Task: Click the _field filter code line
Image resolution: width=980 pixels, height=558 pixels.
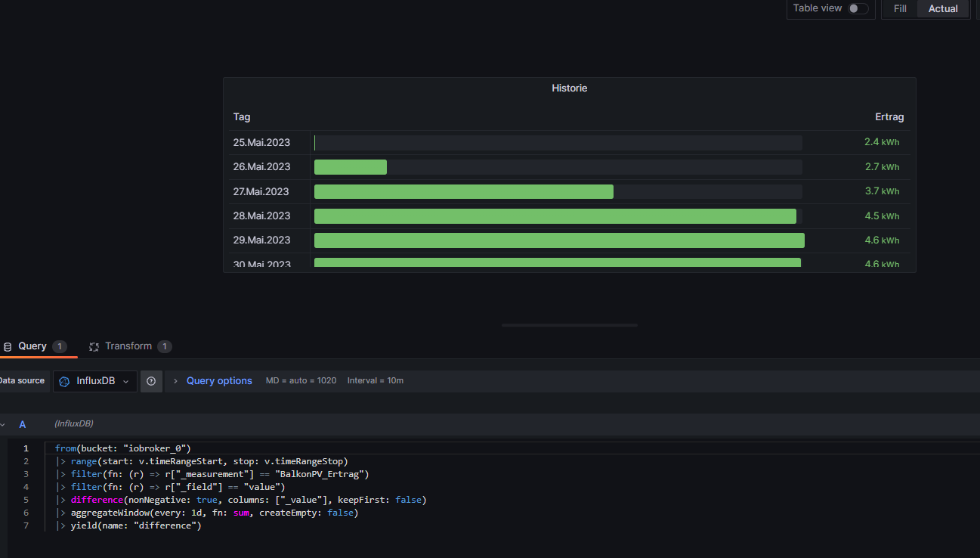Action: [170, 487]
